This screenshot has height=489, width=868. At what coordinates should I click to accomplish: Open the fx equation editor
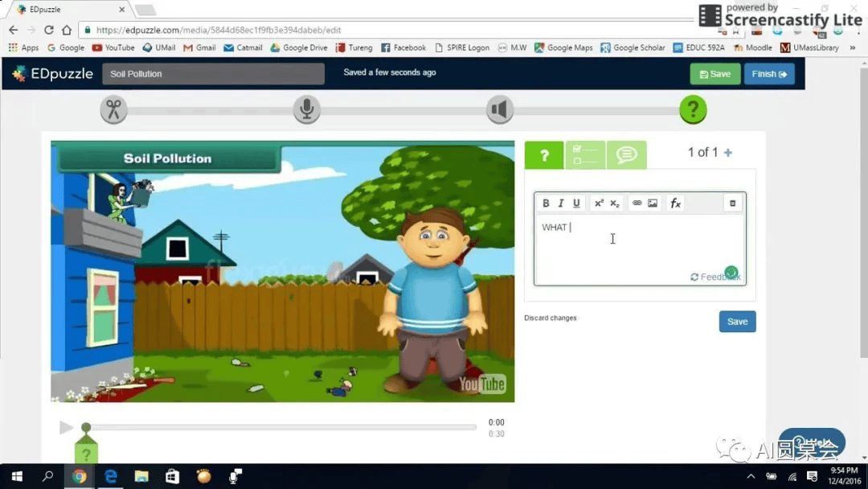676,203
